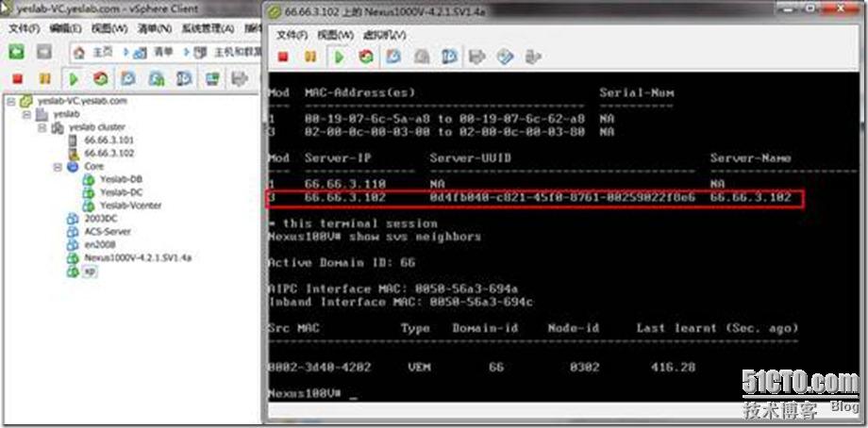Open Snapshot Manager in Nexus1000V console toolbar

[449, 57]
